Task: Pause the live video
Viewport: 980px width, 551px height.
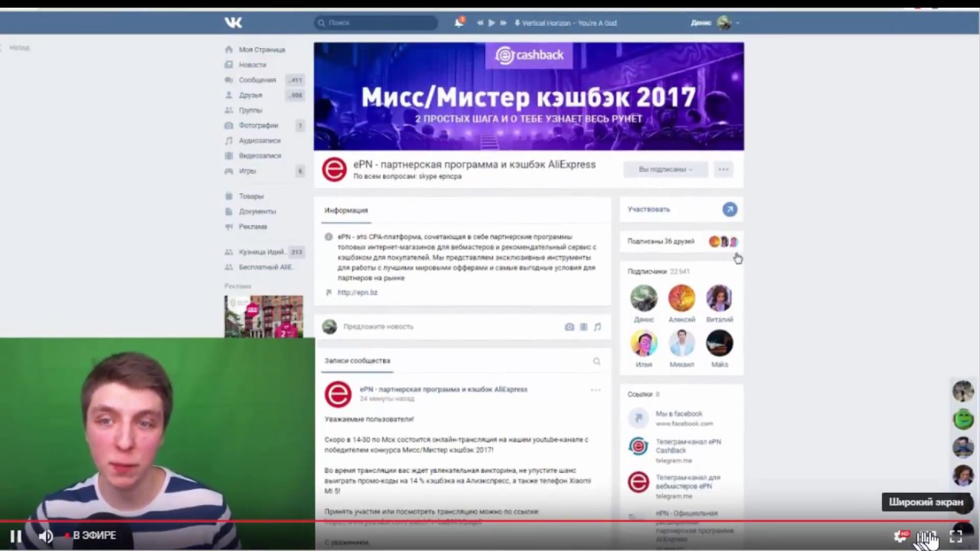Action: tap(15, 536)
